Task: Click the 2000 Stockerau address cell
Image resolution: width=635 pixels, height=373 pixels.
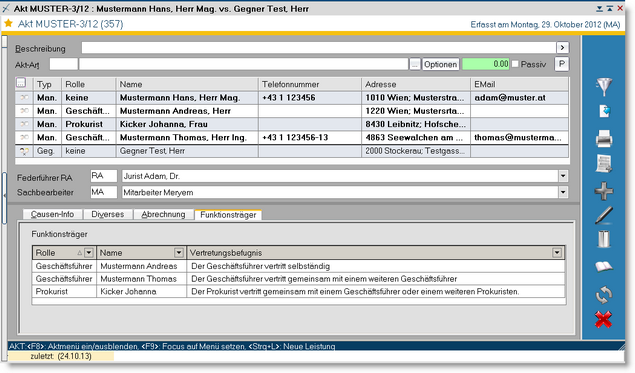Action: tap(416, 151)
